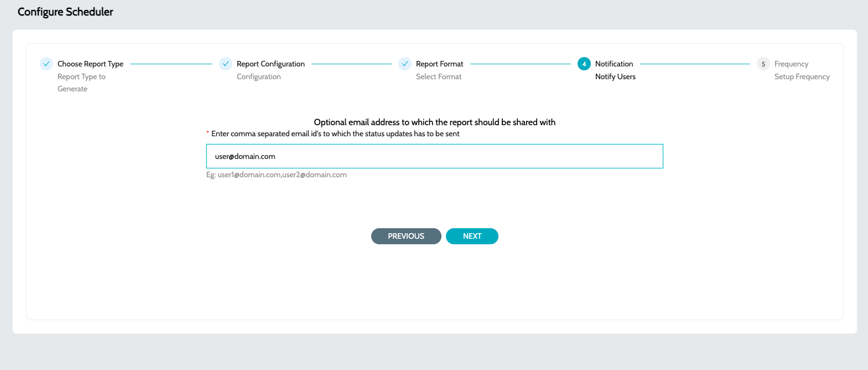868x370 pixels.
Task: Open the Frequency step title
Action: 791,64
